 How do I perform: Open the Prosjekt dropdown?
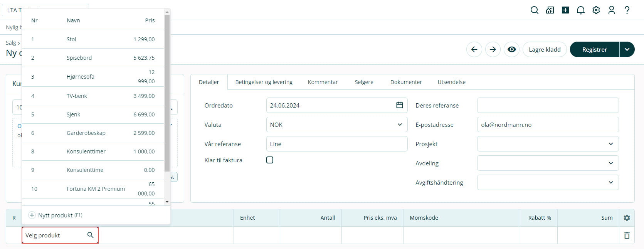tap(611, 144)
